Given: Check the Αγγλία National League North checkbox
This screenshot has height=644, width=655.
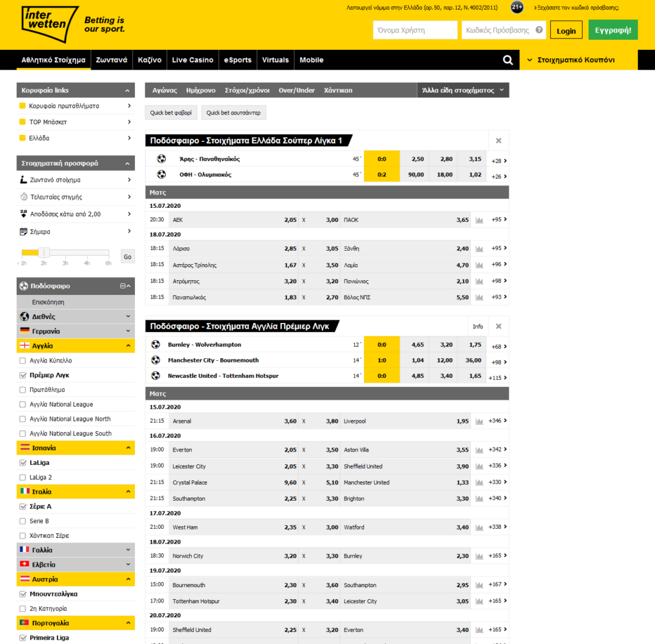Looking at the screenshot, I should (x=22, y=419).
